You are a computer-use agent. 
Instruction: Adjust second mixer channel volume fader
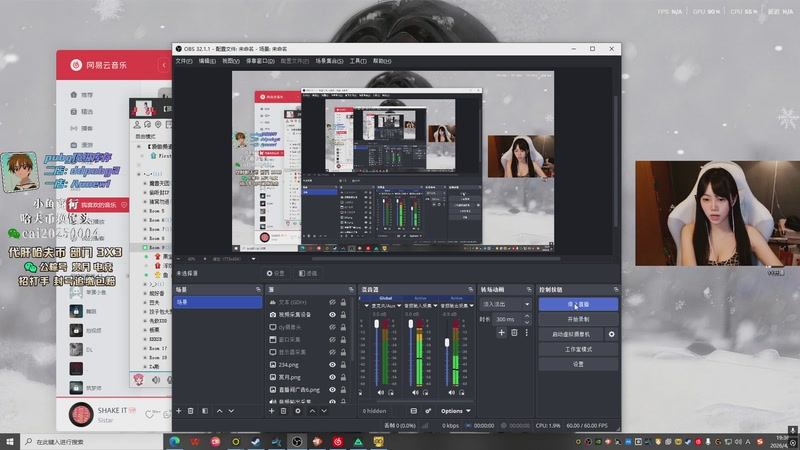tap(411, 324)
